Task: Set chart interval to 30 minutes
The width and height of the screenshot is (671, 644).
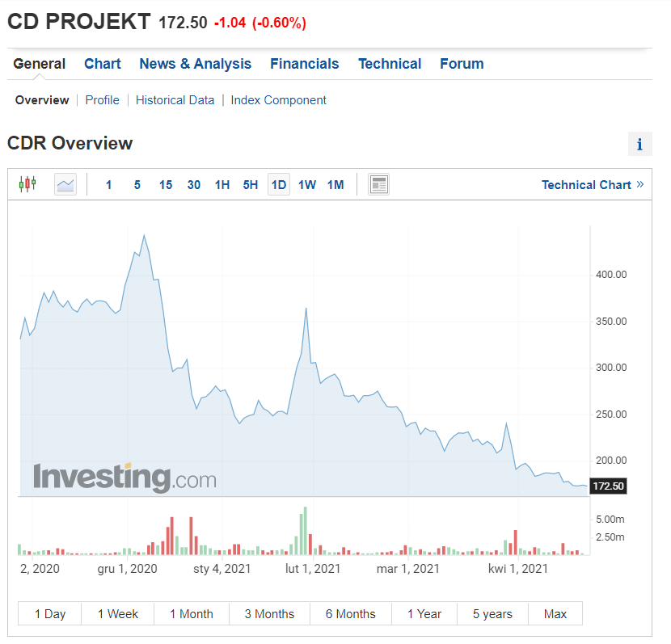Action: tap(194, 185)
